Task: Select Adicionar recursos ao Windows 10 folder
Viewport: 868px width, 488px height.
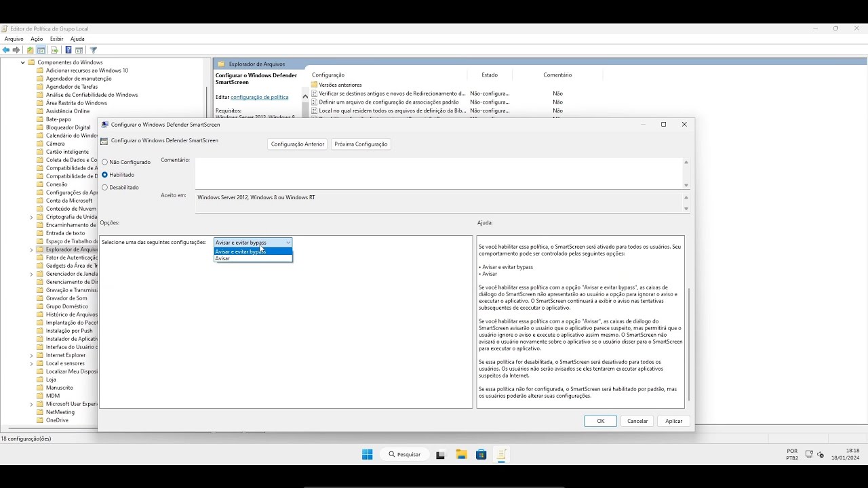Action: coord(87,70)
